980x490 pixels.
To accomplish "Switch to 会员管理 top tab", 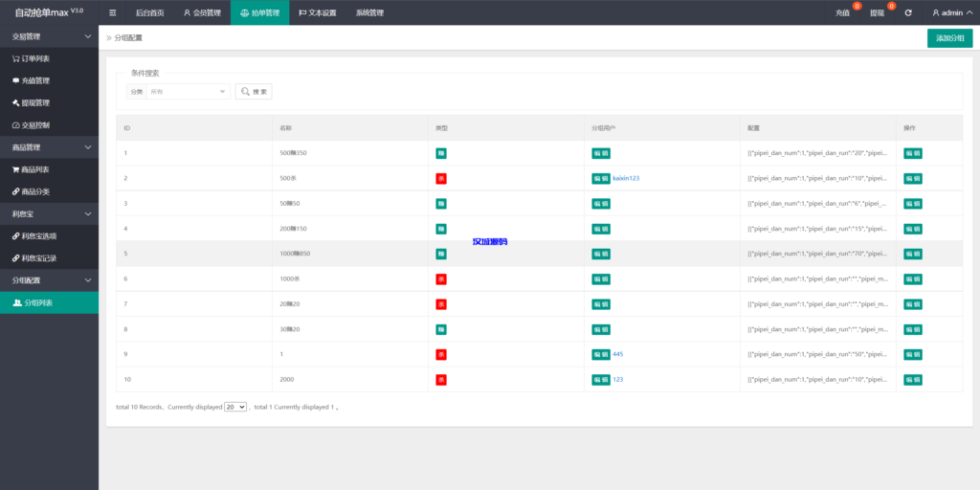I will pos(201,12).
